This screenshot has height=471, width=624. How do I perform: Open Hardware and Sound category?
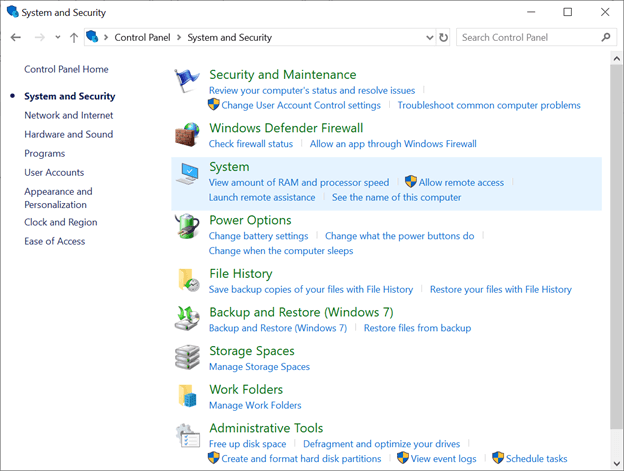[x=68, y=134]
